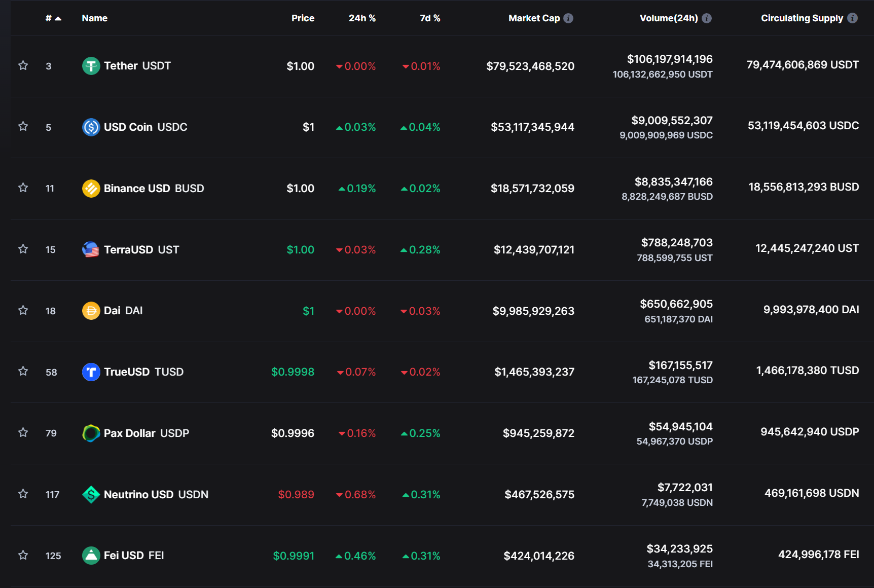Click the Neutrino USD logo icon
This screenshot has height=588, width=874.
(91, 494)
